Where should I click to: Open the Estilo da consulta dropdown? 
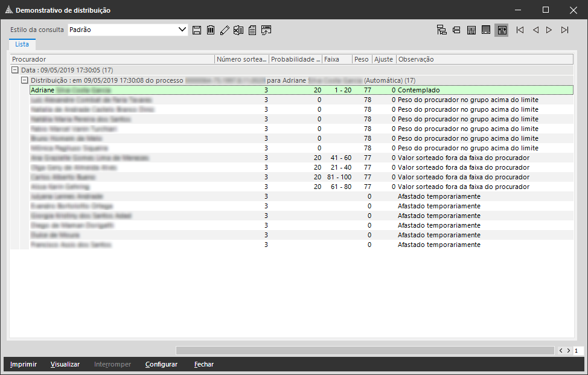(182, 30)
